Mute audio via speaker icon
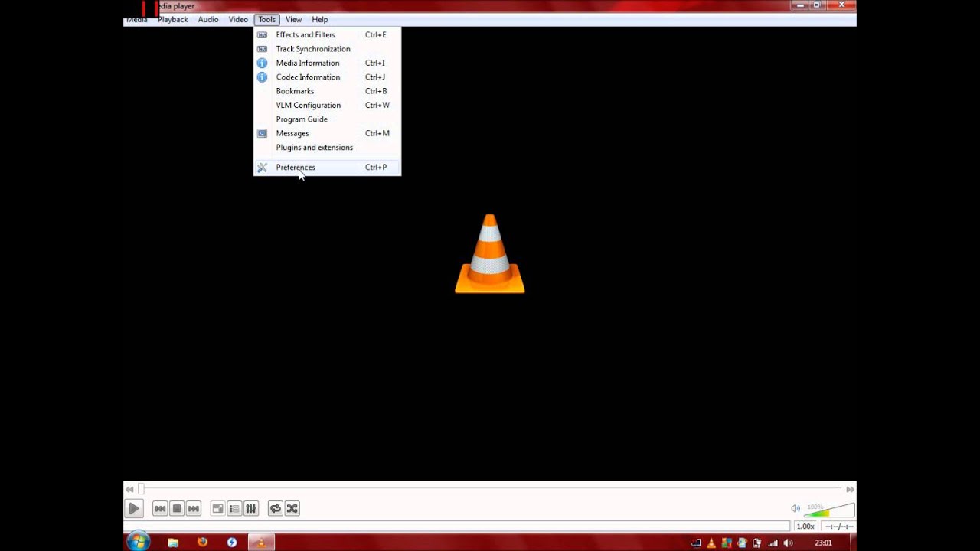This screenshot has width=980, height=551. (x=795, y=509)
